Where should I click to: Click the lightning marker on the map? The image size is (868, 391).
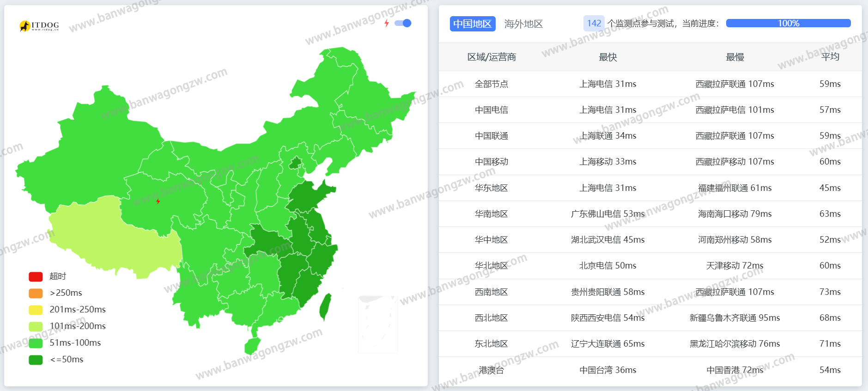click(x=158, y=201)
